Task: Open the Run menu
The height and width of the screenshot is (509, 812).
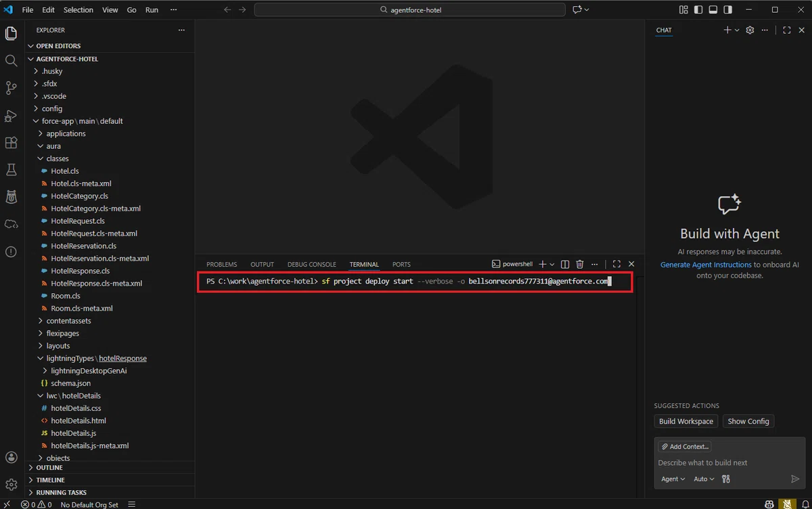Action: click(x=152, y=9)
